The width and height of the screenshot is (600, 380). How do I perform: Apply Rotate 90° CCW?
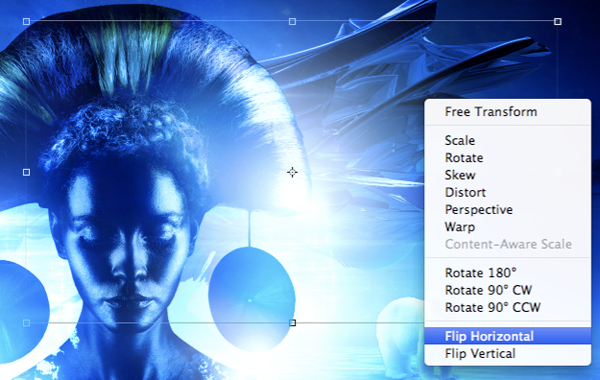pyautogui.click(x=507, y=307)
